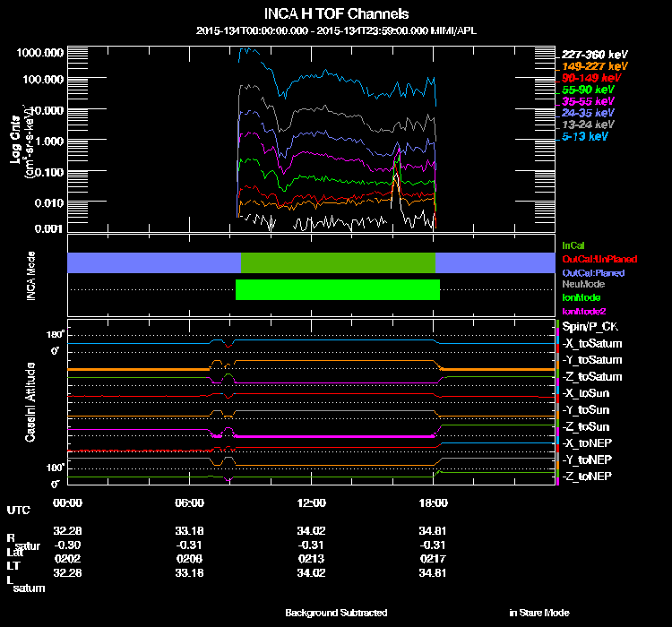The image size is (672, 627).
Task: Select the NeuMode legend label
Action: [583, 284]
